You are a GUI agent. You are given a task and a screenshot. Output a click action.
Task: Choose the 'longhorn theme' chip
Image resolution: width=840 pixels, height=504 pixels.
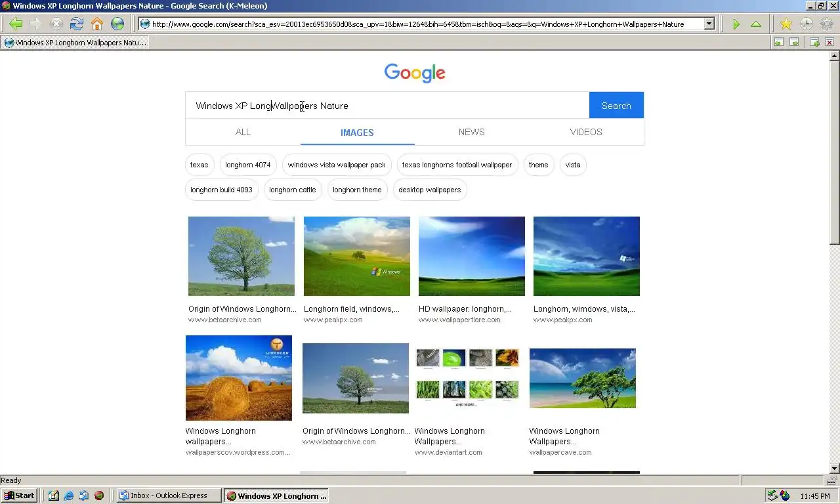357,190
